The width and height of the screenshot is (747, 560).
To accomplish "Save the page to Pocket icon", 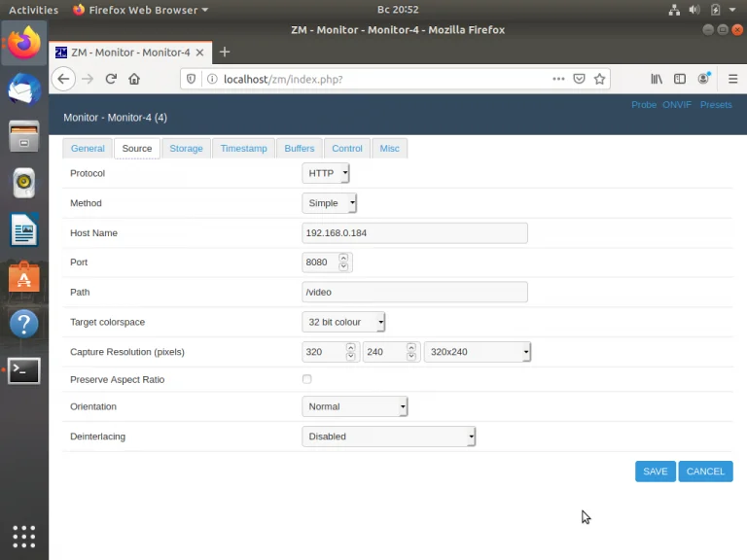I will (579, 79).
